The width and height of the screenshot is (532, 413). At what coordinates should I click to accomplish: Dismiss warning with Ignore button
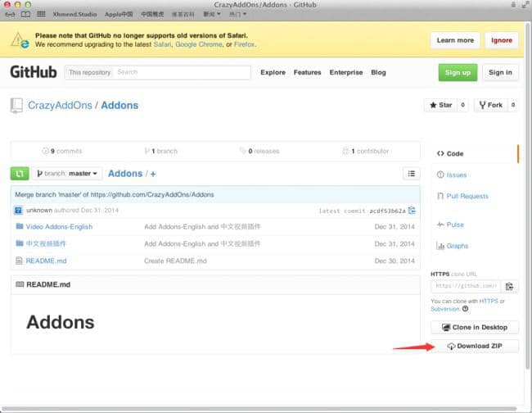[x=502, y=40]
